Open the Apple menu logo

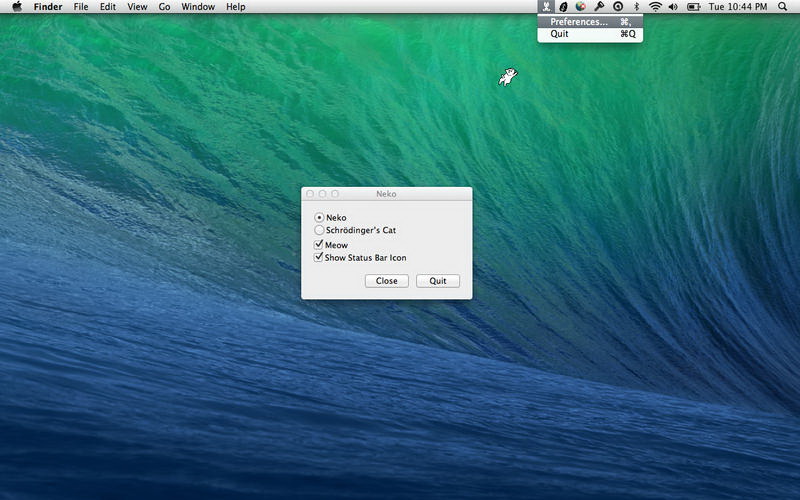(17, 7)
